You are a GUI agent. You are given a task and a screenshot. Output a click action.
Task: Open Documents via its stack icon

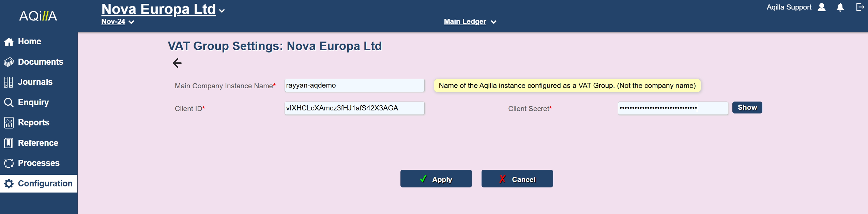(9, 62)
